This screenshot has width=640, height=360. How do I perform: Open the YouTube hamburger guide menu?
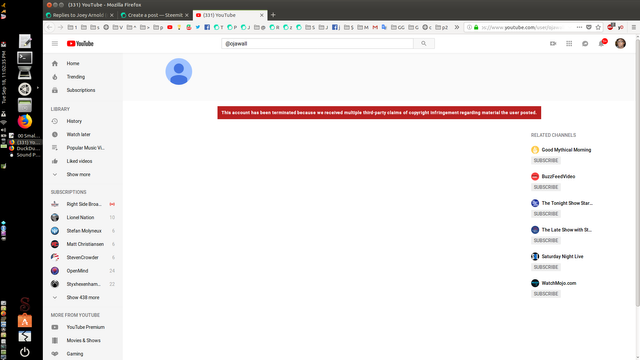[x=55, y=44]
